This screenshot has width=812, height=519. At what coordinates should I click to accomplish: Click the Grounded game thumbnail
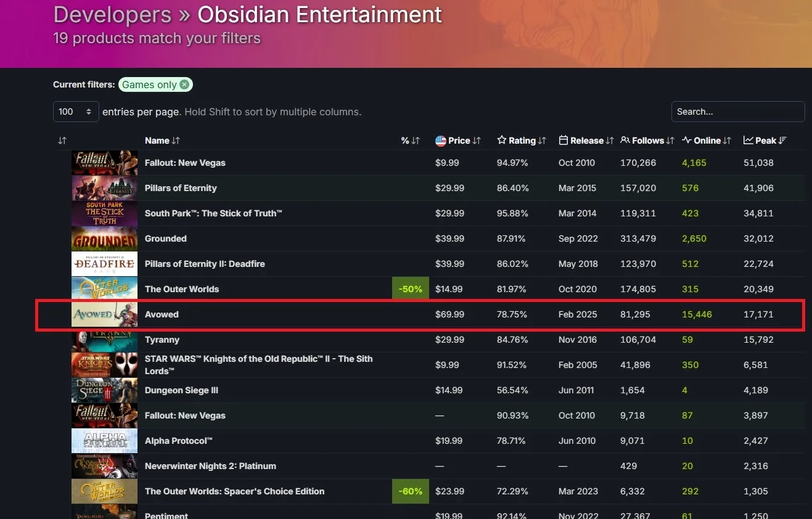tap(104, 239)
